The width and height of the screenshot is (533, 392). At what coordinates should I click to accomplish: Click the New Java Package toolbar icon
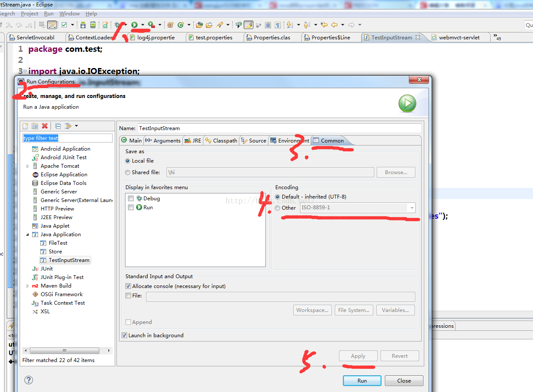[170, 25]
